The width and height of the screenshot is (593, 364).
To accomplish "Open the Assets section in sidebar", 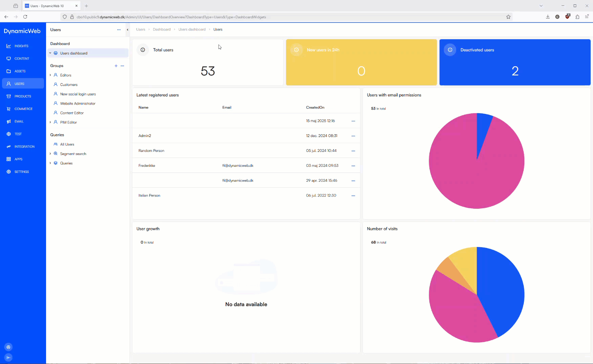I will (x=20, y=71).
